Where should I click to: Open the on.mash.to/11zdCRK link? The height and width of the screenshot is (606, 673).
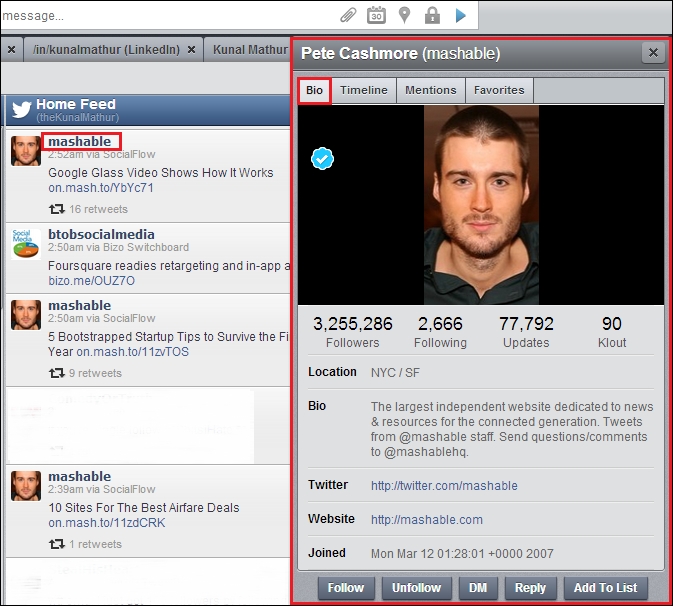point(107,523)
